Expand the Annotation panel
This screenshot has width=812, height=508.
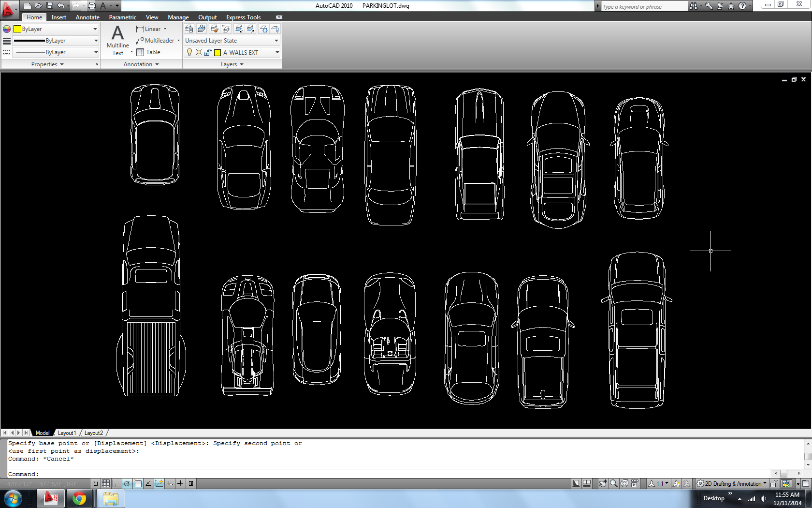point(141,64)
